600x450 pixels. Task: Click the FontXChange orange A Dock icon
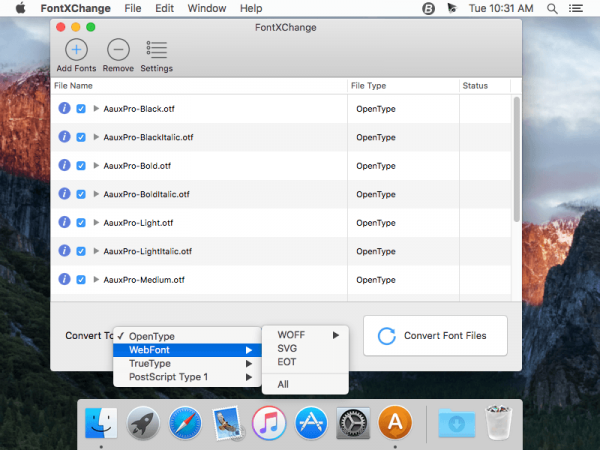pos(395,423)
